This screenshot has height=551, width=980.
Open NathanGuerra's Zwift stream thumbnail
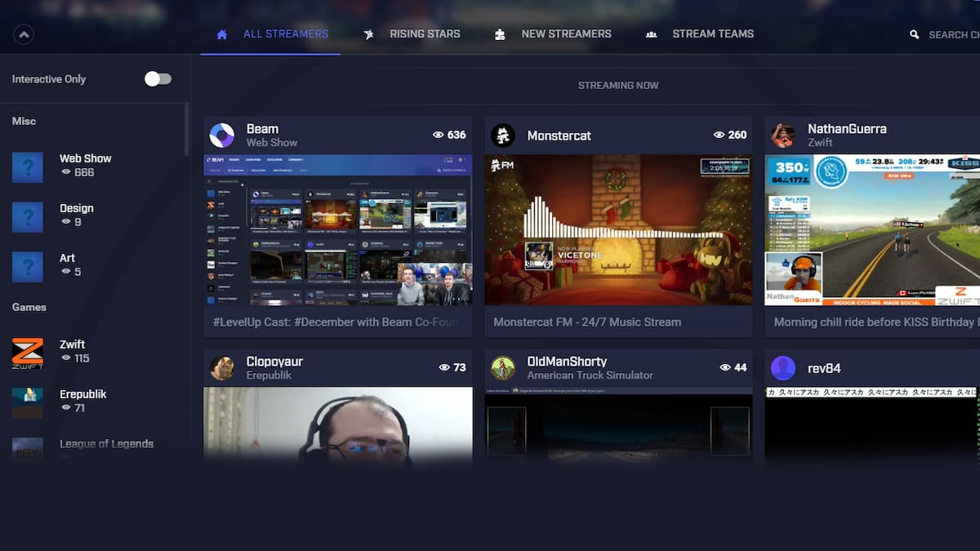click(872, 230)
